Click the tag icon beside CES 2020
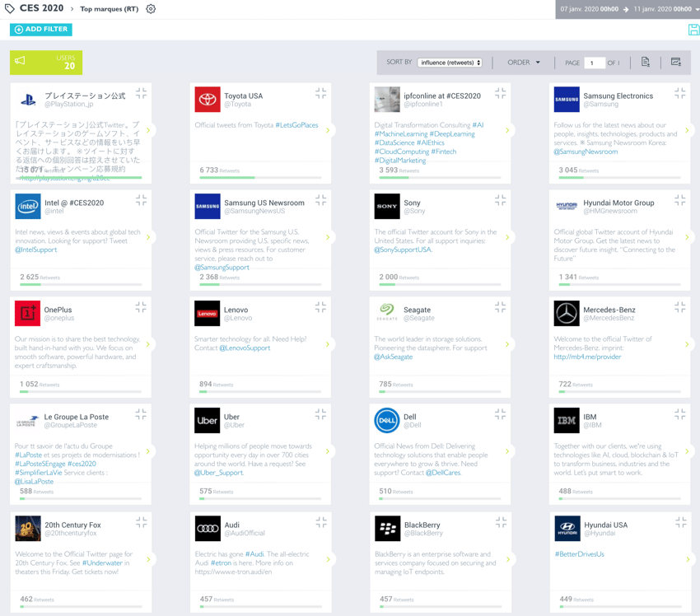 [x=9, y=8]
